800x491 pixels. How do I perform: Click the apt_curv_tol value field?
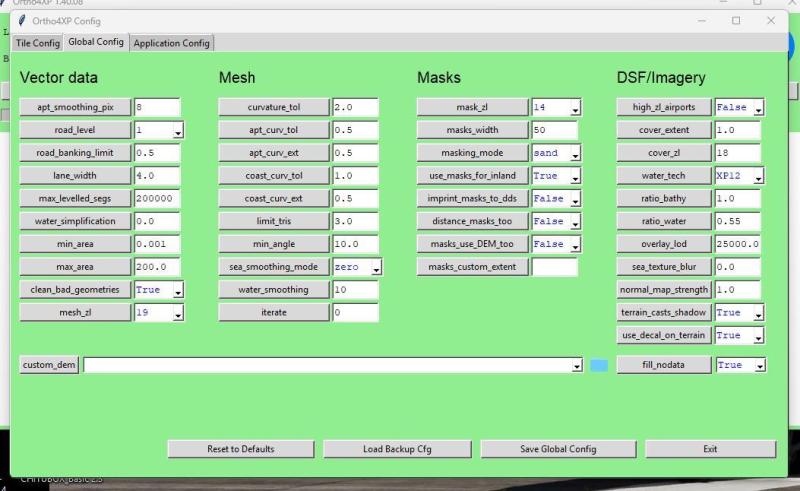(x=355, y=130)
